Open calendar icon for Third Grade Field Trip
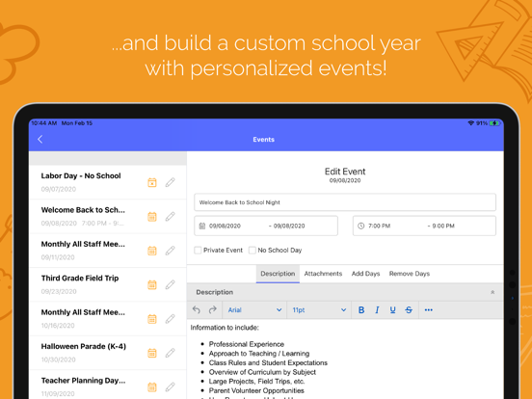Screen dimensions: 532x399 (x=152, y=284)
